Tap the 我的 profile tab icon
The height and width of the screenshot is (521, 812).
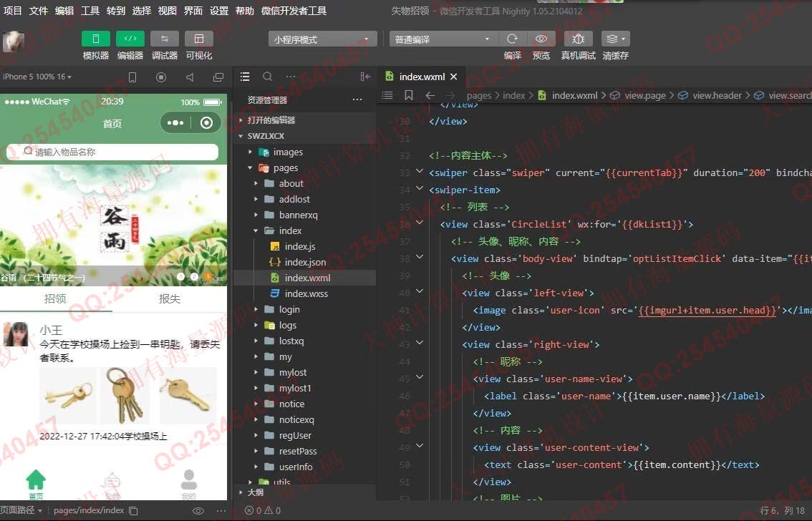click(x=189, y=483)
